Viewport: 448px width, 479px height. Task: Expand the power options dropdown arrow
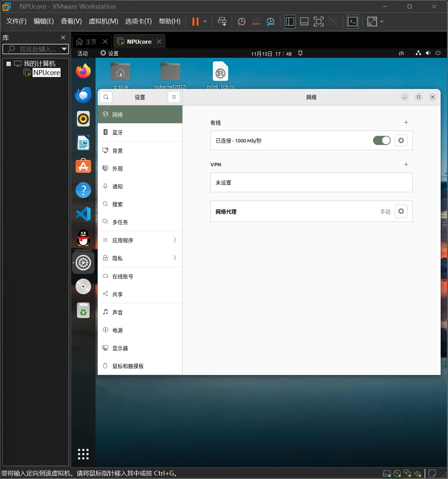[205, 22]
